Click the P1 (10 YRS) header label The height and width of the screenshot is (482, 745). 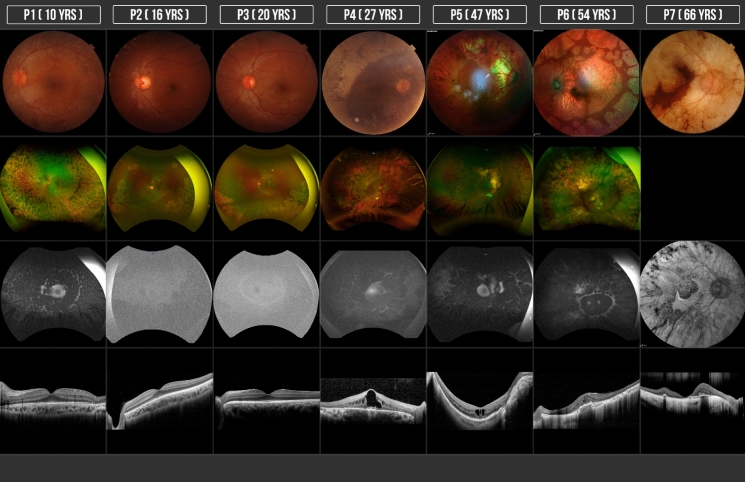click(x=54, y=15)
